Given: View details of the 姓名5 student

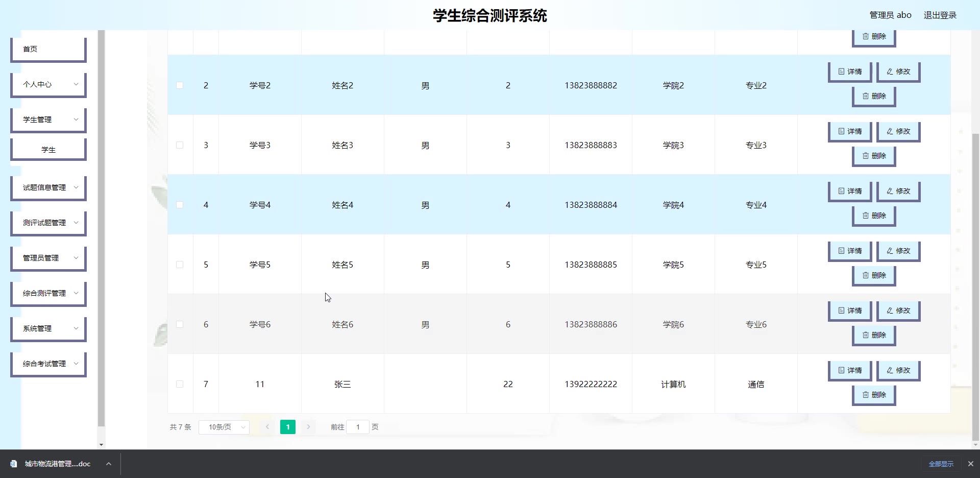Looking at the screenshot, I should [850, 251].
